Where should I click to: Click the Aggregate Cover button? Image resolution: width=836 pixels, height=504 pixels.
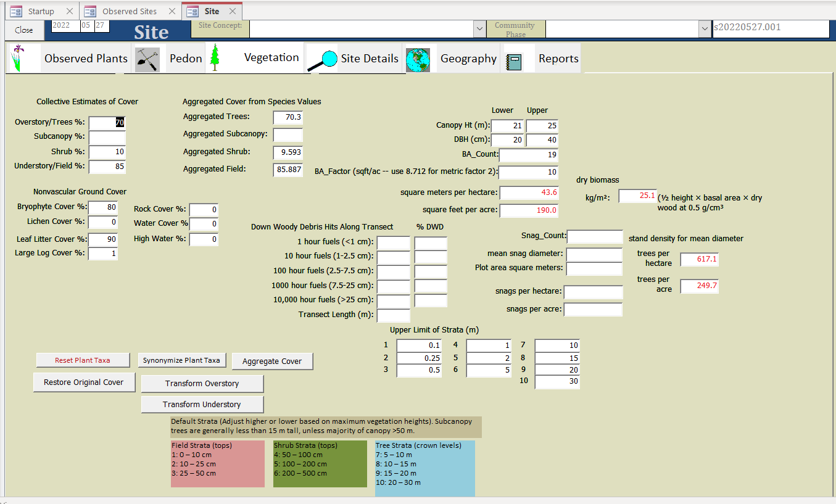click(x=272, y=361)
